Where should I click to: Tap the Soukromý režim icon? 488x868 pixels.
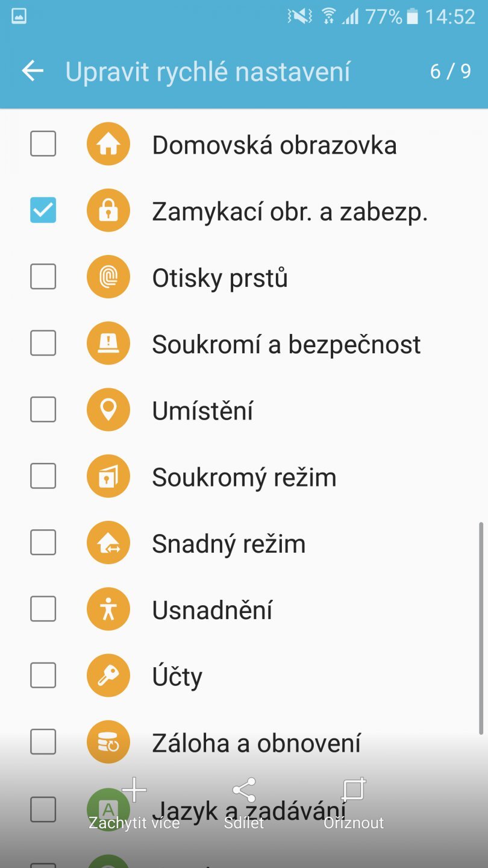coord(108,476)
